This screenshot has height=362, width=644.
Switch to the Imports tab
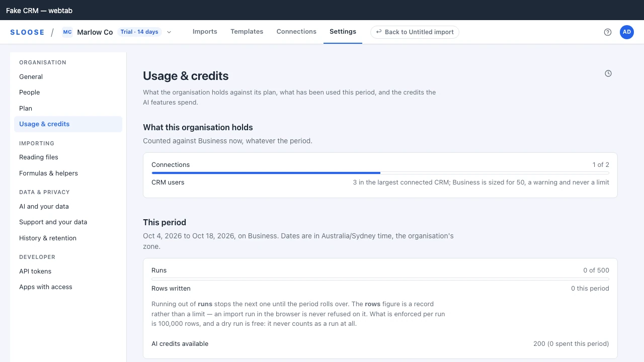(x=205, y=32)
